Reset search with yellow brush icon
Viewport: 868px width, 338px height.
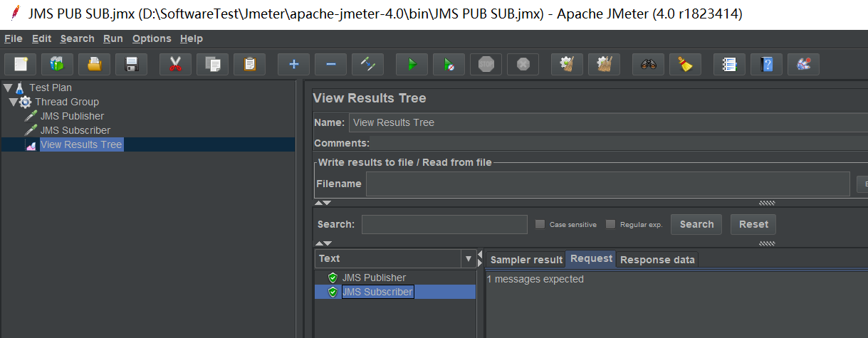coord(685,64)
